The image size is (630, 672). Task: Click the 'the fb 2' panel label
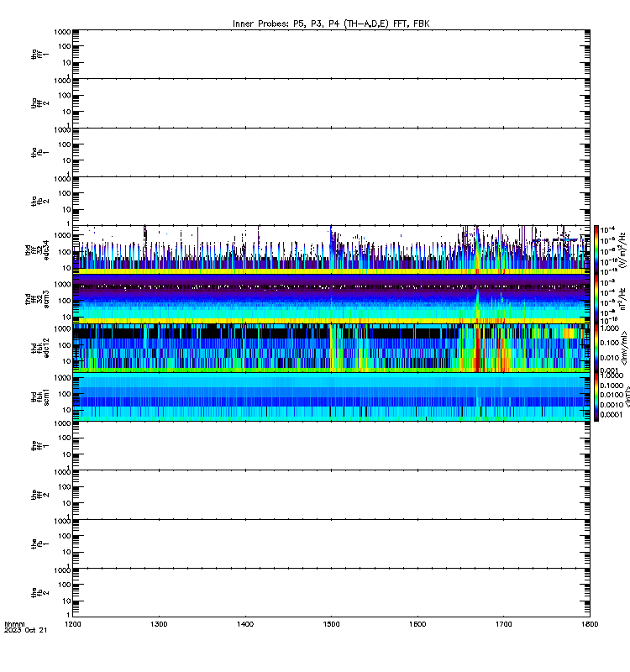(x=39, y=593)
